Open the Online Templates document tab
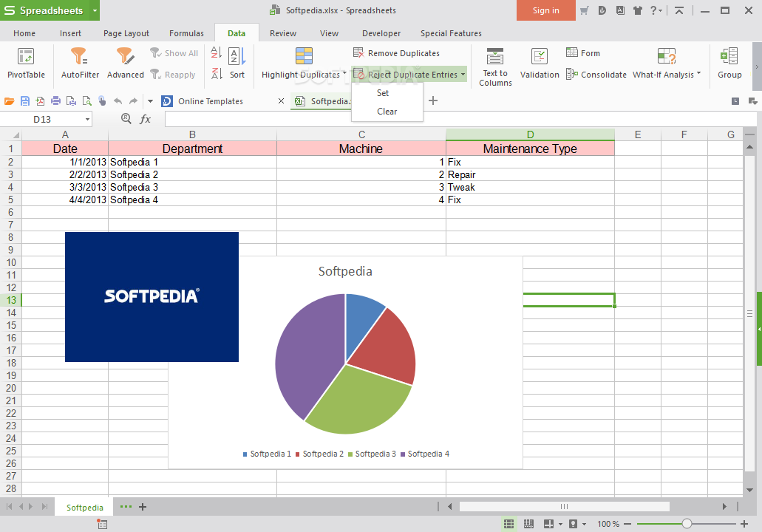762x532 pixels. coord(211,101)
